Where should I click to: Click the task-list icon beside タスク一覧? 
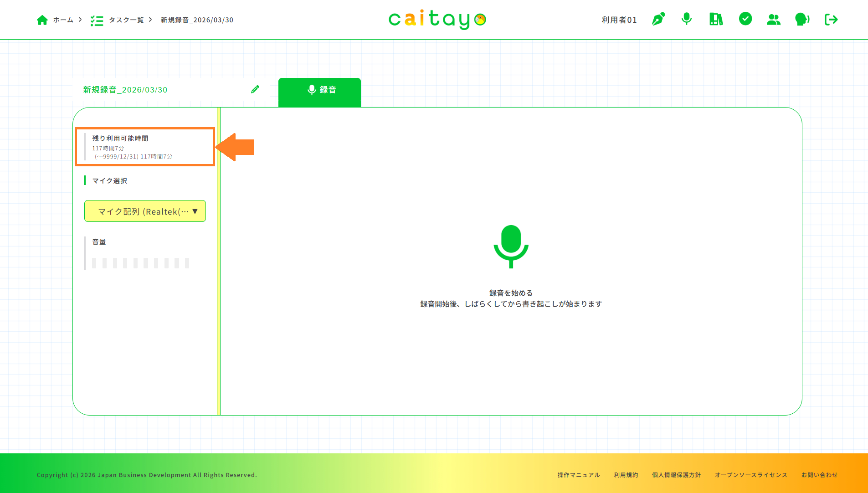97,20
